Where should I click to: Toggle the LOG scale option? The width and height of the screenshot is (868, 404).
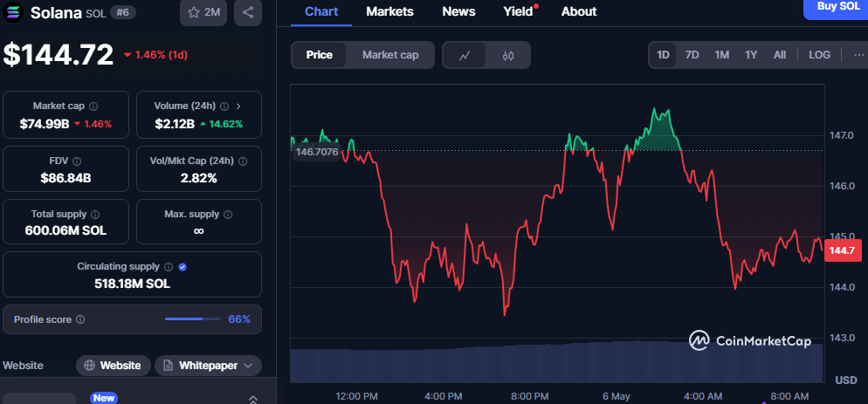[819, 55]
